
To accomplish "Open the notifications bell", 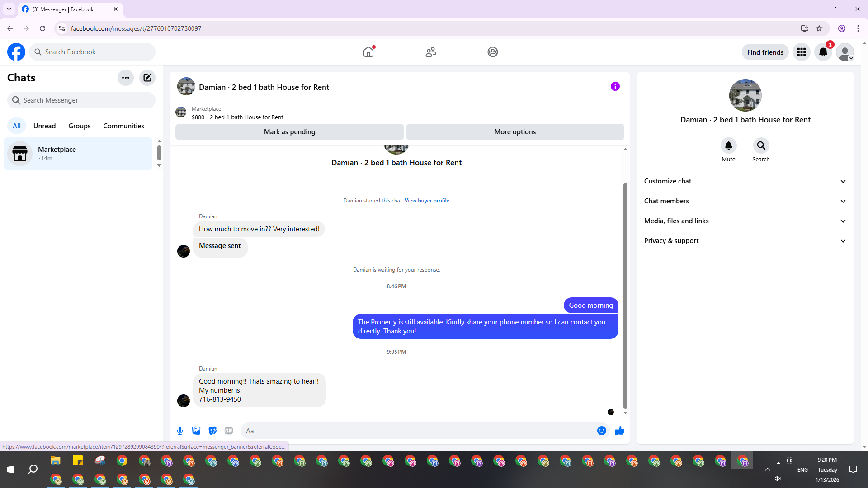I will (x=823, y=52).
